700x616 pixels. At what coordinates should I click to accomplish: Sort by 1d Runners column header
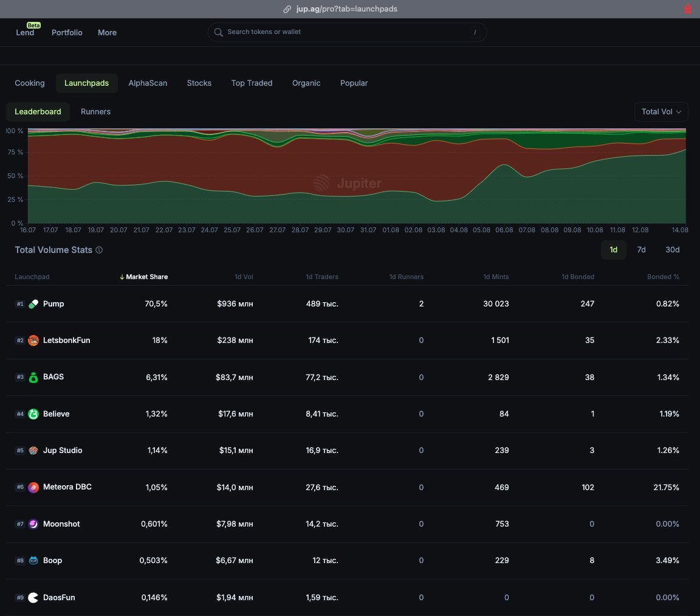(x=407, y=277)
